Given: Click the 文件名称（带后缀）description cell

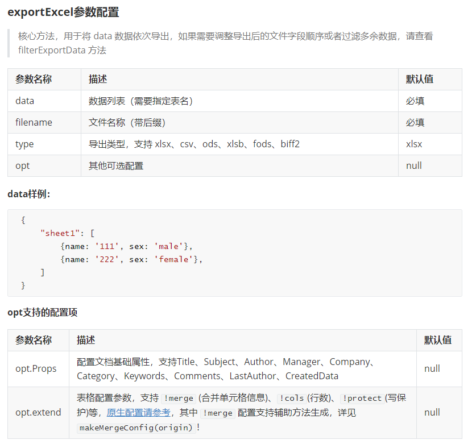Looking at the screenshot, I should point(127,123).
